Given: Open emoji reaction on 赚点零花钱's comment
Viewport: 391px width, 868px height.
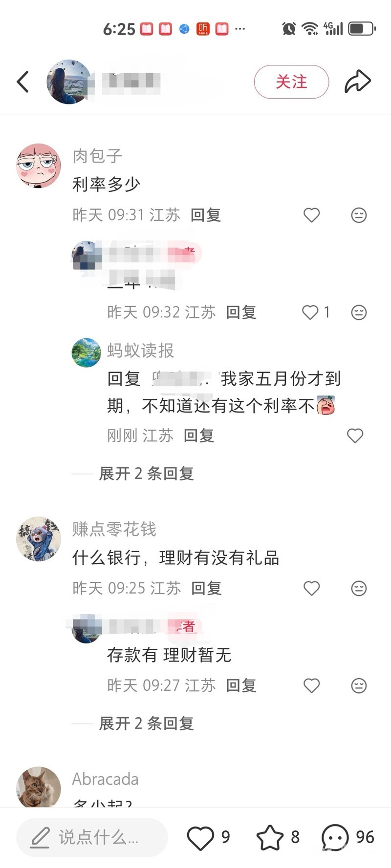Looking at the screenshot, I should [x=359, y=588].
